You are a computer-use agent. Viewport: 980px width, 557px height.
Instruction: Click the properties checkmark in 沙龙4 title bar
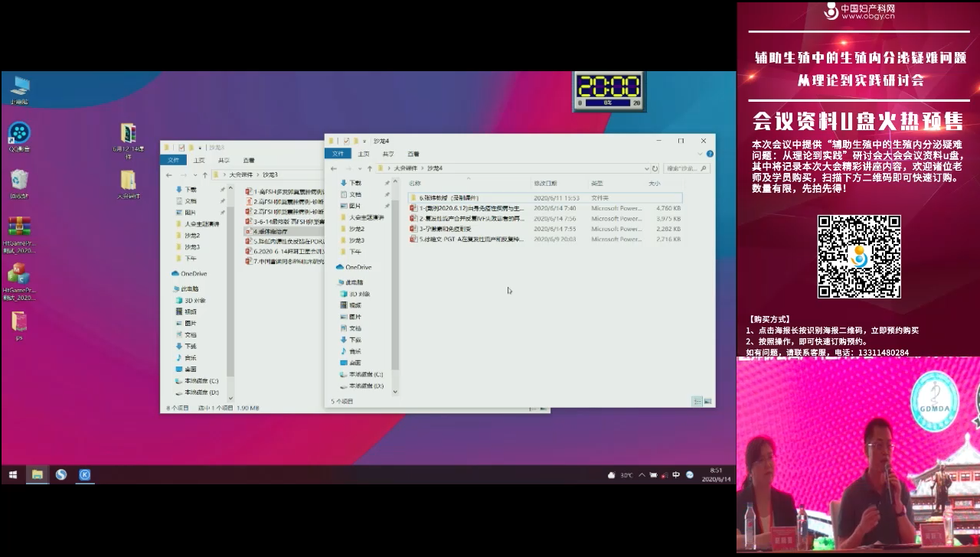(x=347, y=141)
